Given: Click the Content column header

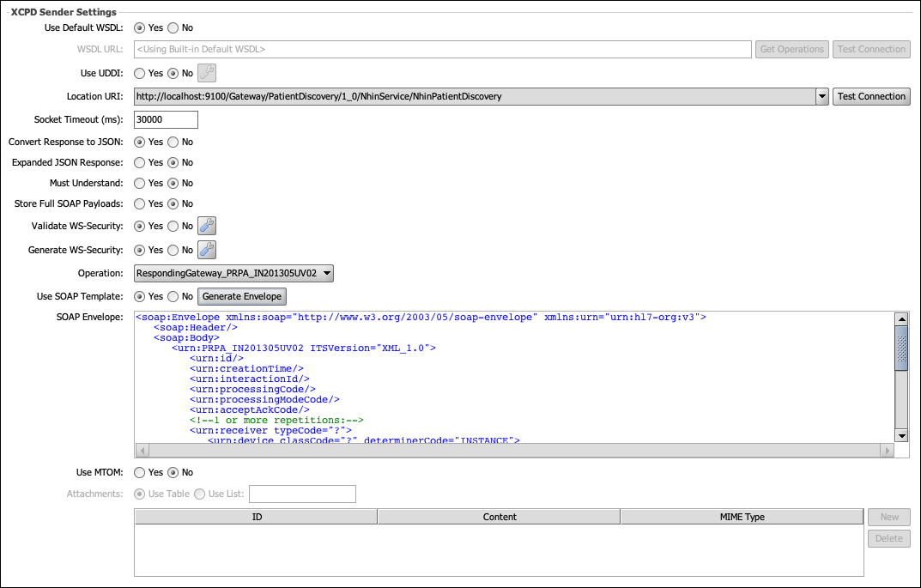Looking at the screenshot, I should 500,517.
